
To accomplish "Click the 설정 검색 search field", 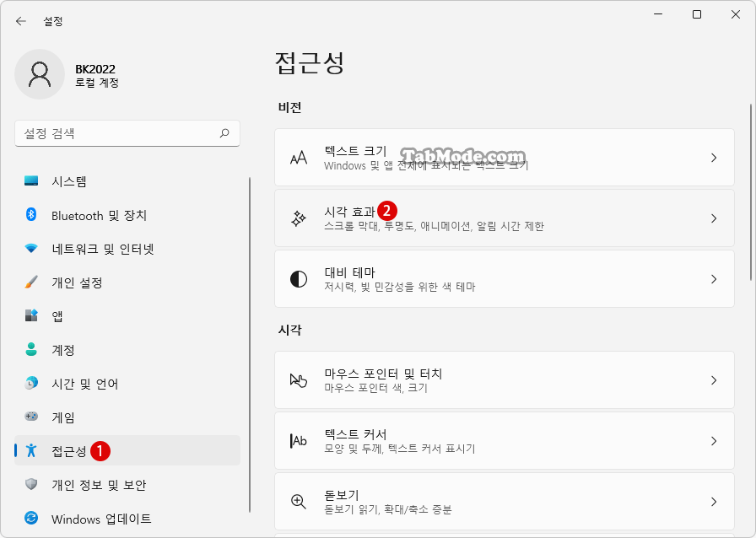I will click(127, 133).
